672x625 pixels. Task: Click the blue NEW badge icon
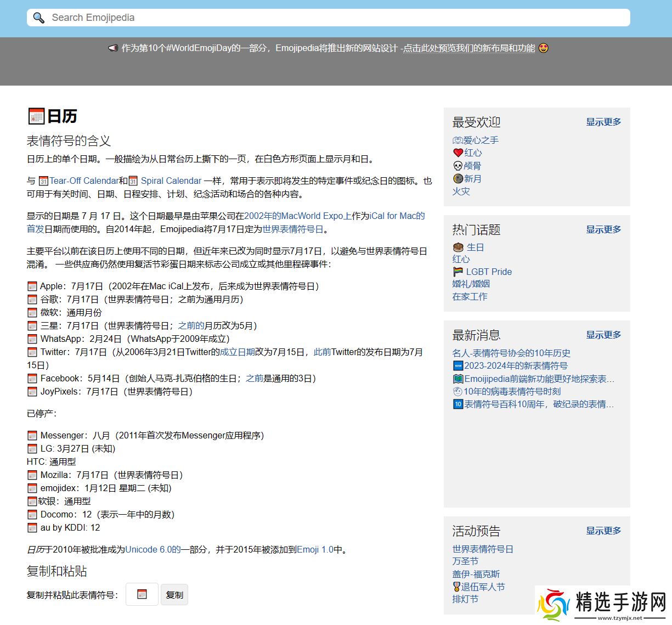pos(458,365)
